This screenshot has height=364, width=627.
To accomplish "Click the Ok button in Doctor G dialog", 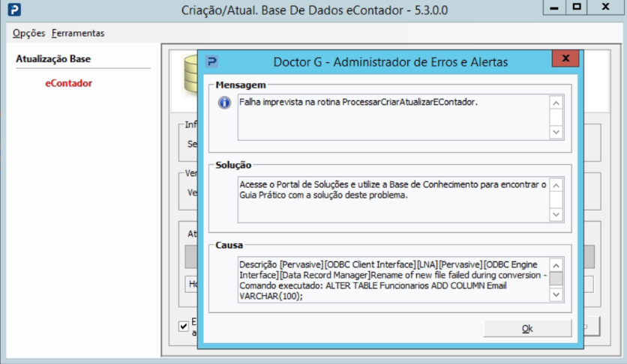I will (527, 328).
